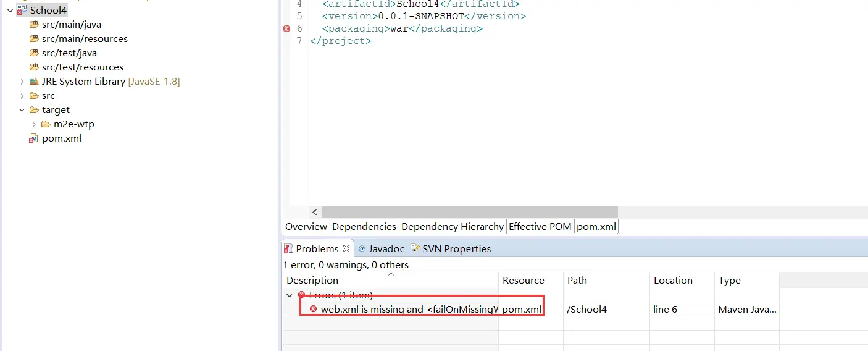Sort problems by Location column
The width and height of the screenshot is (868, 351).
click(682, 280)
